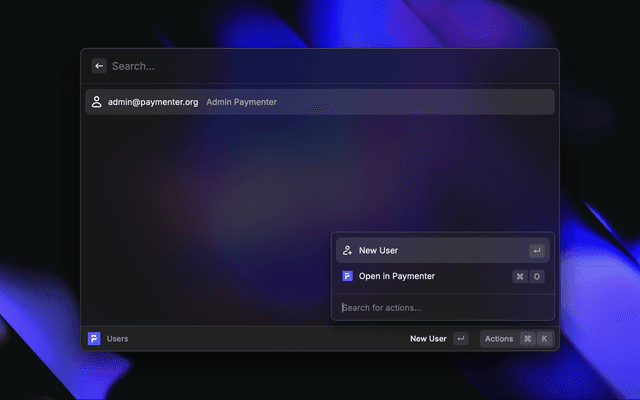Choose Open in Paymenter action
This screenshot has height=400, width=640.
pos(397,276)
